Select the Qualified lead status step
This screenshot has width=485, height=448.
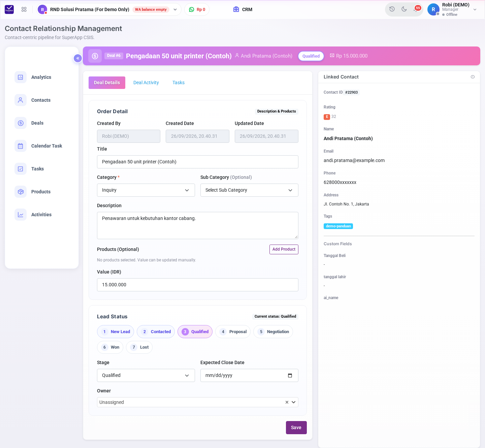[x=195, y=332]
